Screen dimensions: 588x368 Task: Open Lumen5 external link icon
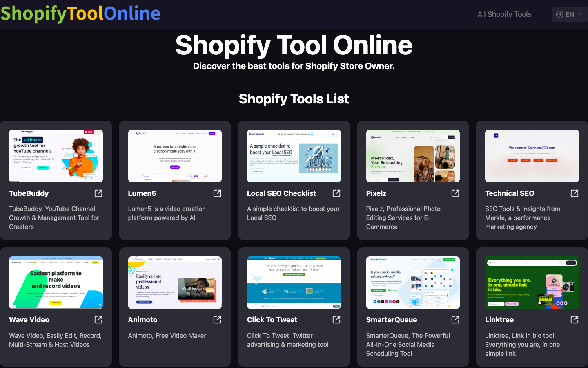pyautogui.click(x=217, y=193)
